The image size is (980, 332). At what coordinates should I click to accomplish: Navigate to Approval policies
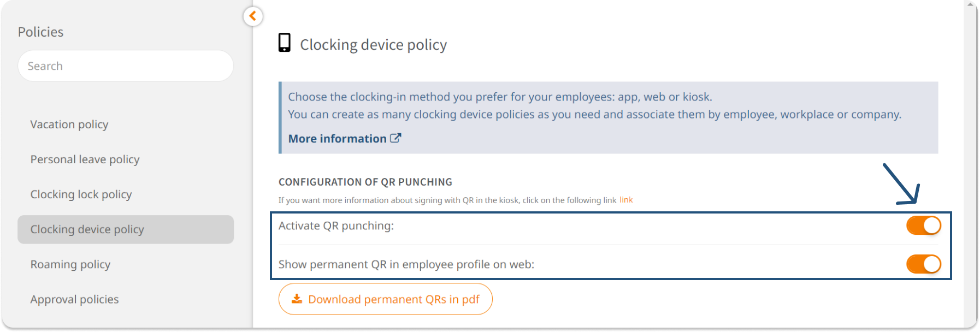[x=74, y=299]
